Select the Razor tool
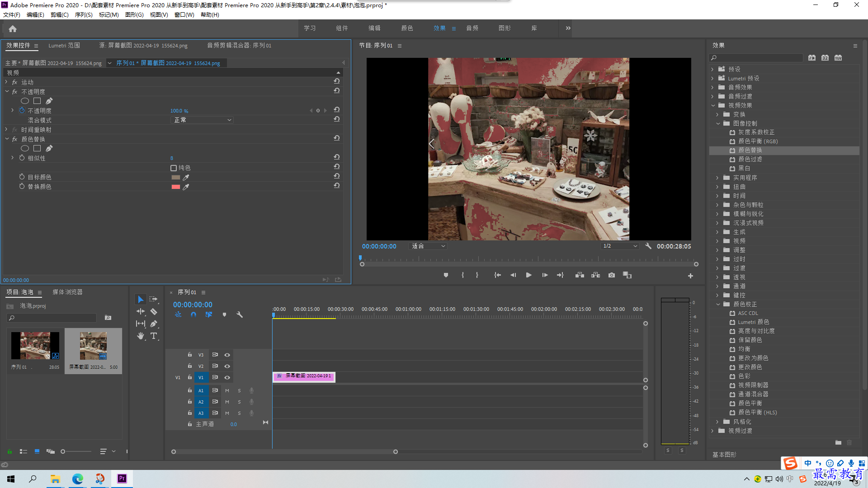The width and height of the screenshot is (868, 488). [154, 311]
